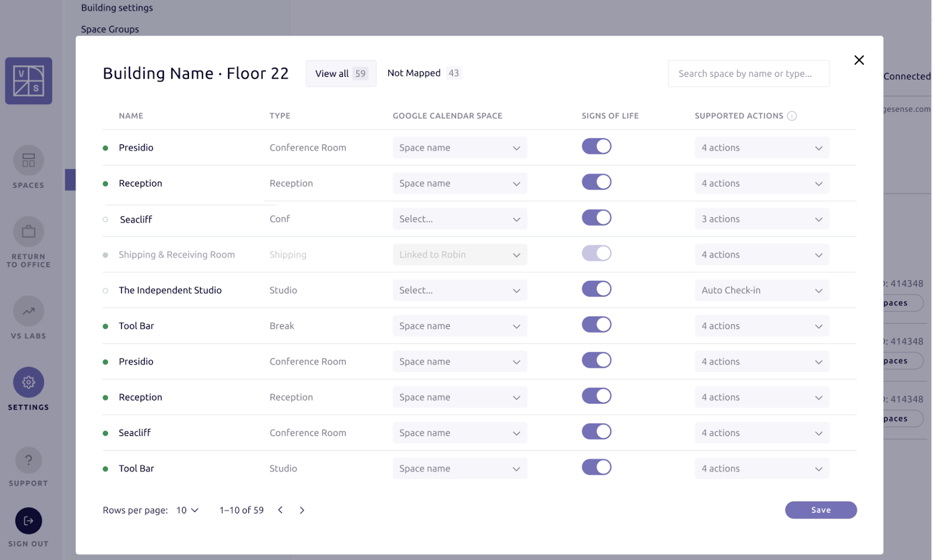The height and width of the screenshot is (560, 933).
Task: Switch to the Not Mapped tab
Action: 424,73
